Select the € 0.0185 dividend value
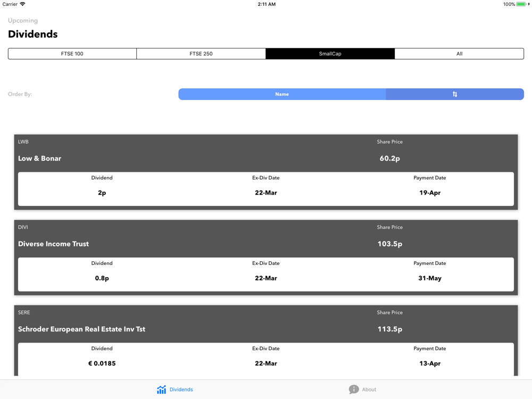The height and width of the screenshot is (399, 532). pyautogui.click(x=102, y=363)
